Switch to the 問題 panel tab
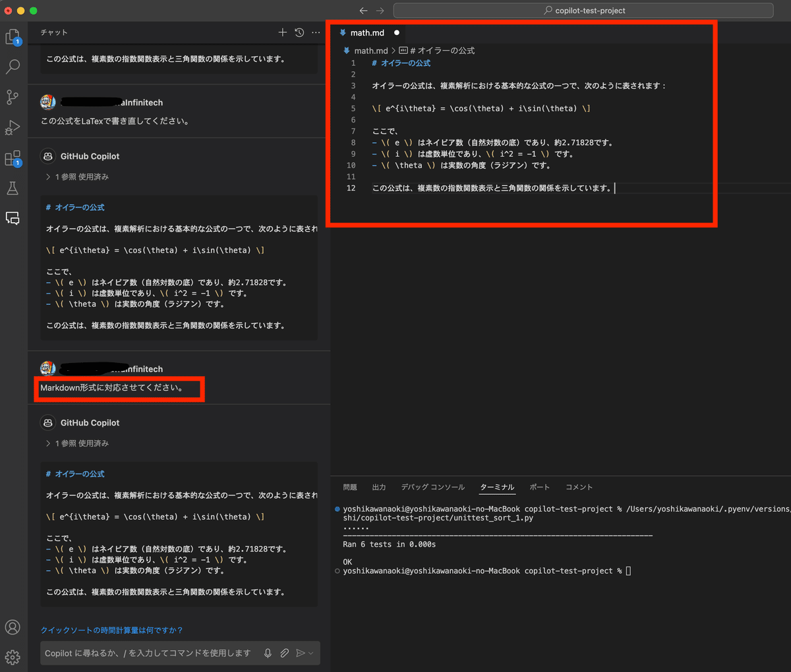 point(350,487)
